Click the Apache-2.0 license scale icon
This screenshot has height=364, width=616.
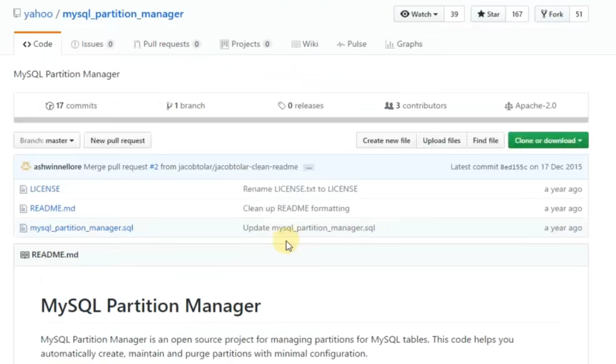[x=509, y=106]
